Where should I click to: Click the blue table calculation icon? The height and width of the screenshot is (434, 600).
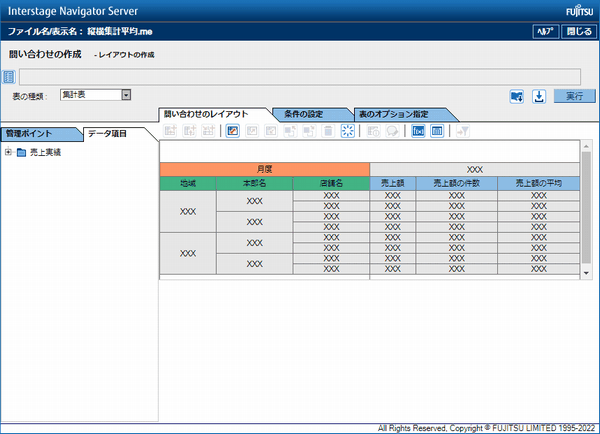(x=437, y=131)
